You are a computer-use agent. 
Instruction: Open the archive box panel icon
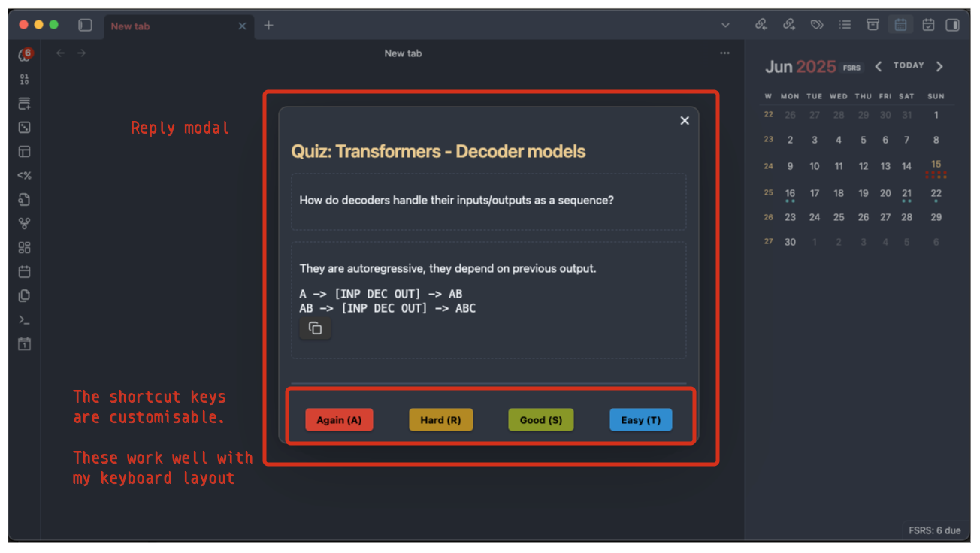[x=873, y=25]
